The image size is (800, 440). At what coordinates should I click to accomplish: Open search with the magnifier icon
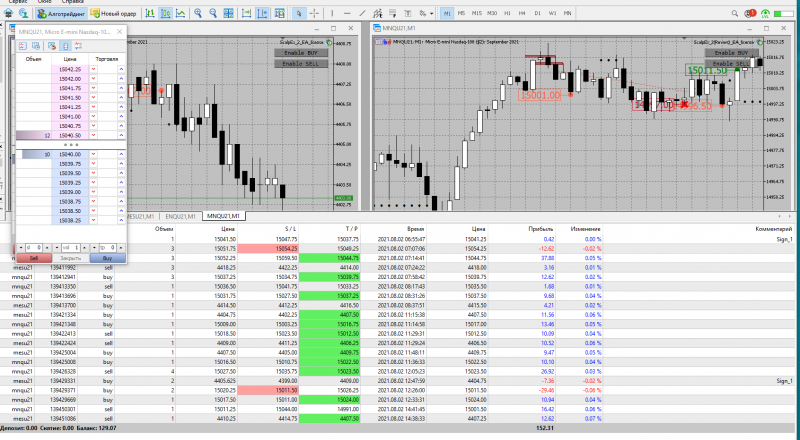pos(735,14)
